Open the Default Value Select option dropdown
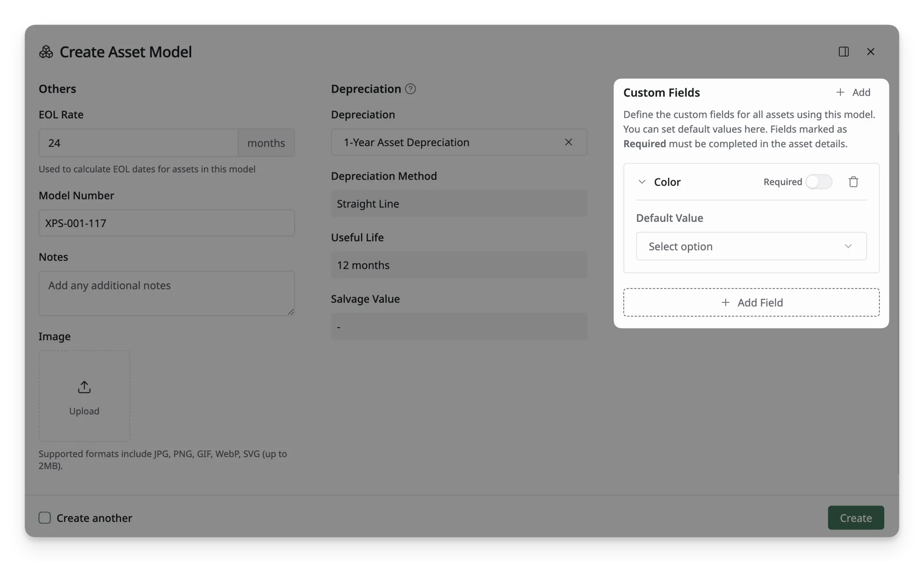 pos(751,246)
